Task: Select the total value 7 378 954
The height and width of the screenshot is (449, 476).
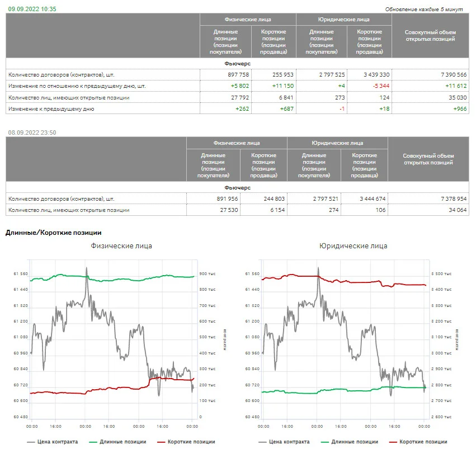Action: click(x=454, y=198)
